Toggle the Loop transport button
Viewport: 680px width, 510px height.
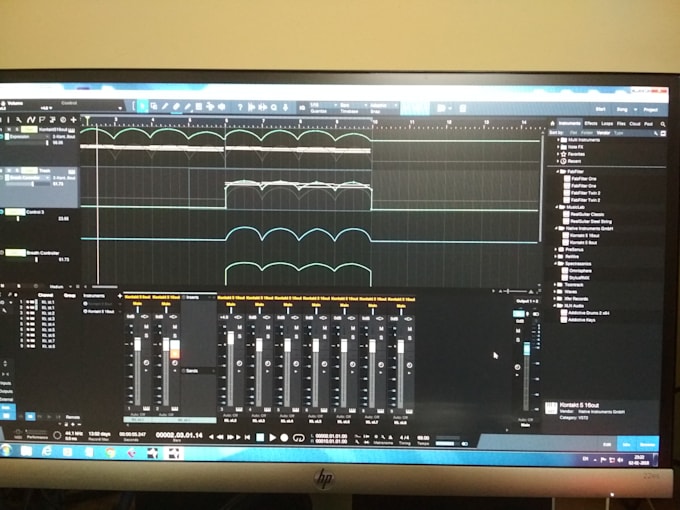[x=298, y=438]
